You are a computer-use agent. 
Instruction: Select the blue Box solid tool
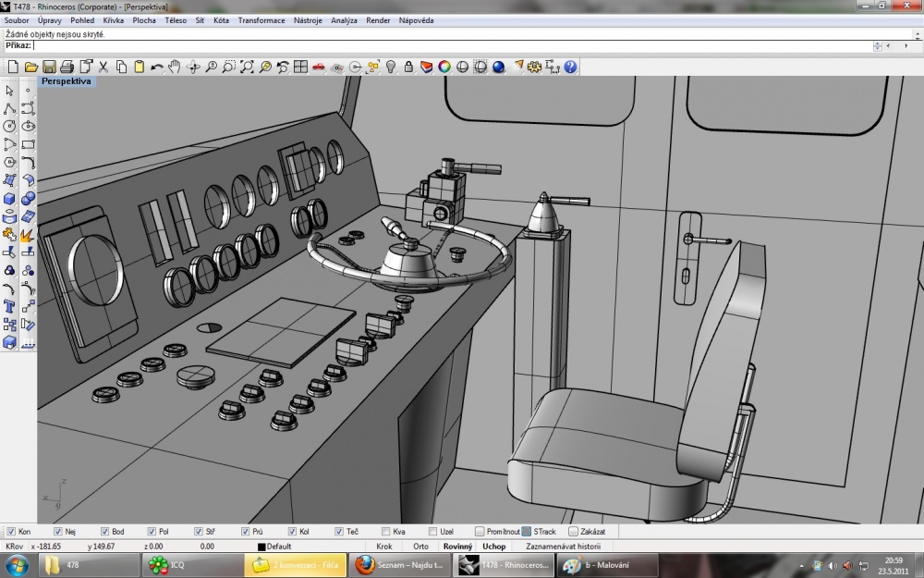(x=9, y=199)
